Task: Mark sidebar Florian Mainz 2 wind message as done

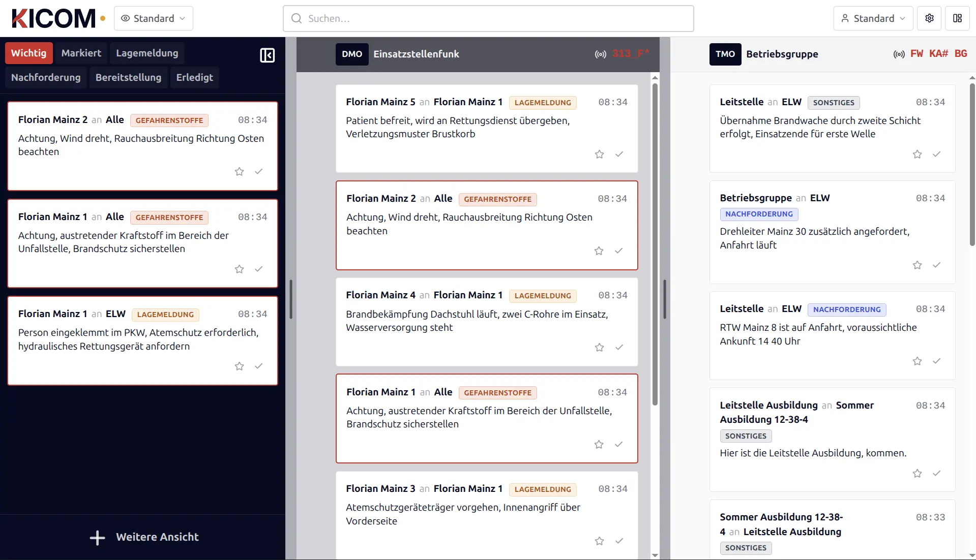Action: [258, 172]
